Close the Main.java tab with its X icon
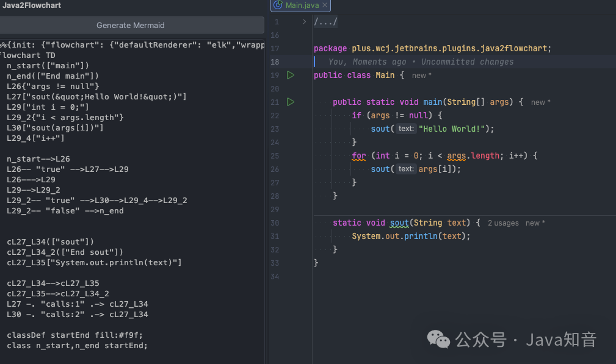616x364 pixels. click(x=324, y=5)
